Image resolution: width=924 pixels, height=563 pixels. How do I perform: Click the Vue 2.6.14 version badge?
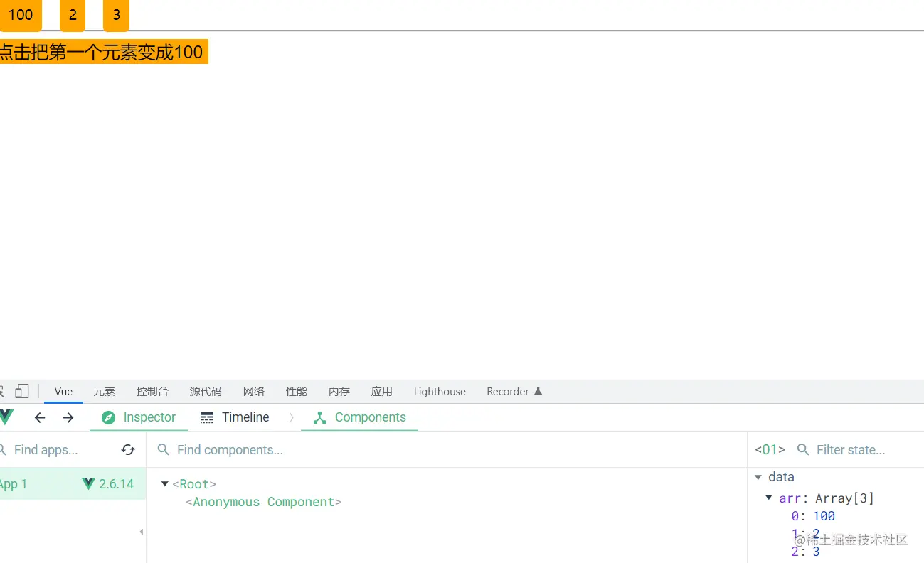[x=107, y=484]
